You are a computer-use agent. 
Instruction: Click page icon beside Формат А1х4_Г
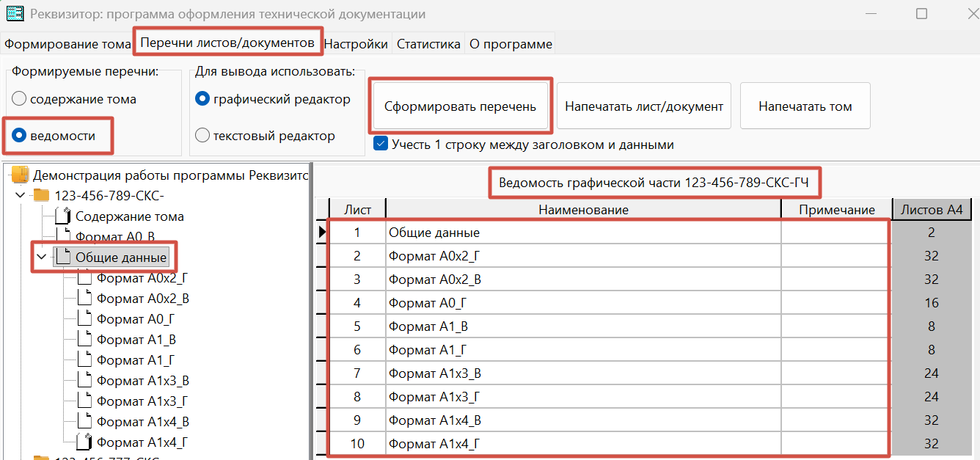coord(85,442)
